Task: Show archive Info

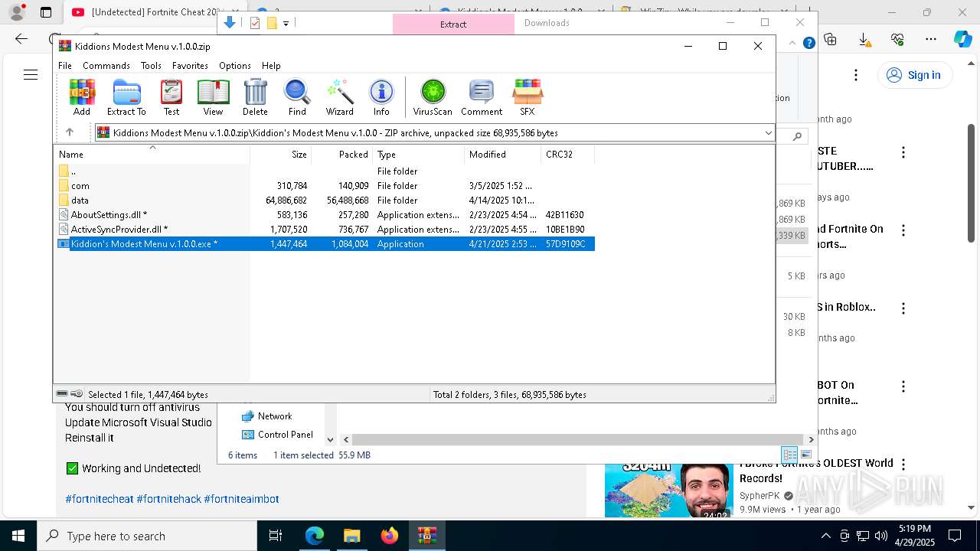Action: 381,97
